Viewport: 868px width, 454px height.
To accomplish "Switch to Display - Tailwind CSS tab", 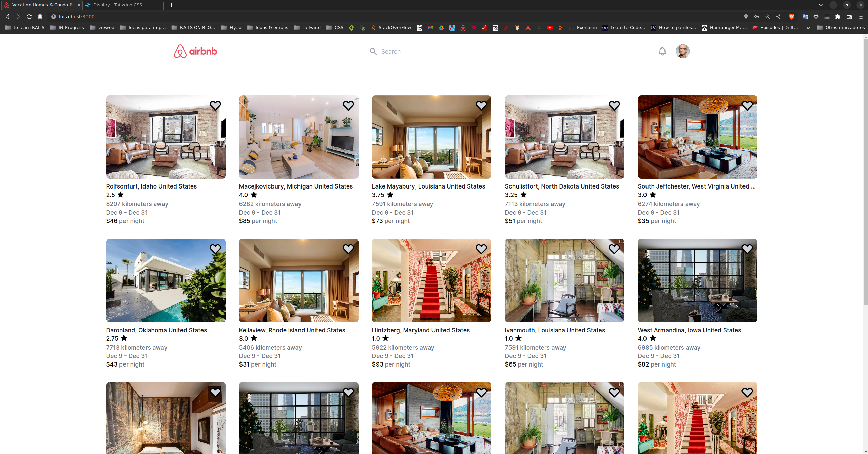I will click(123, 5).
